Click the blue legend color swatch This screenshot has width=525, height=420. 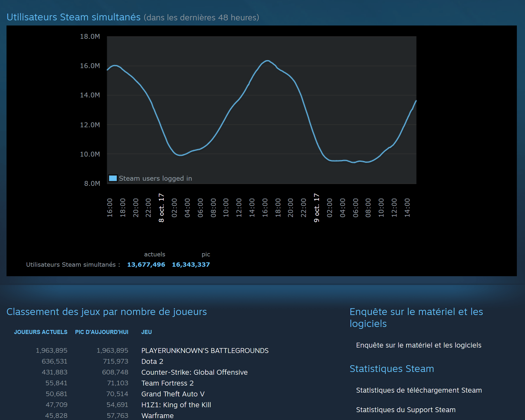point(113,178)
